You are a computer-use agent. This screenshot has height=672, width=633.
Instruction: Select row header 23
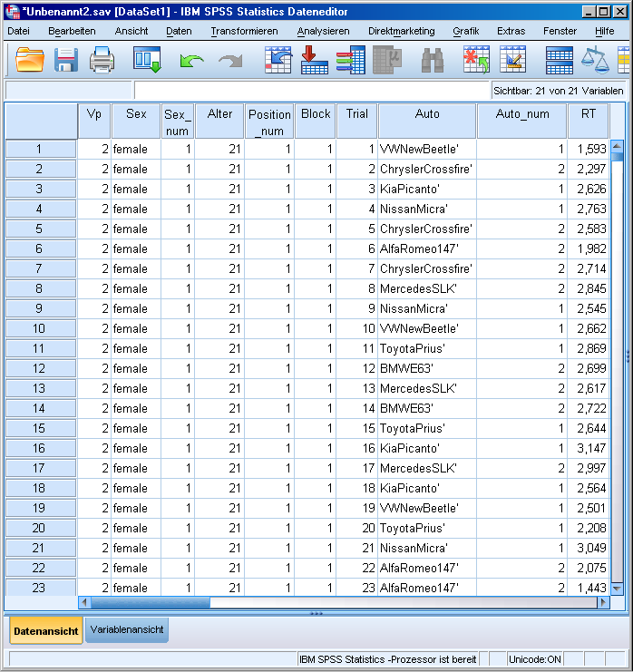coord(41,587)
